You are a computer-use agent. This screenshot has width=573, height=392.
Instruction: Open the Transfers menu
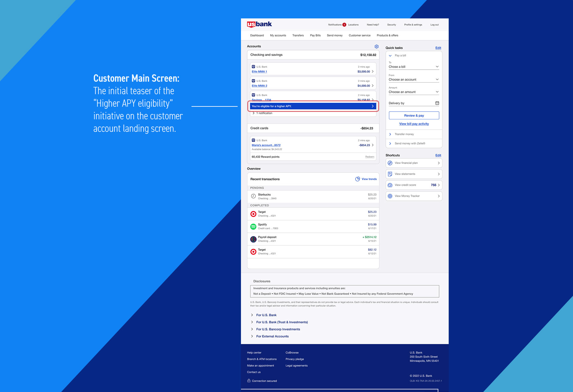pyautogui.click(x=298, y=36)
